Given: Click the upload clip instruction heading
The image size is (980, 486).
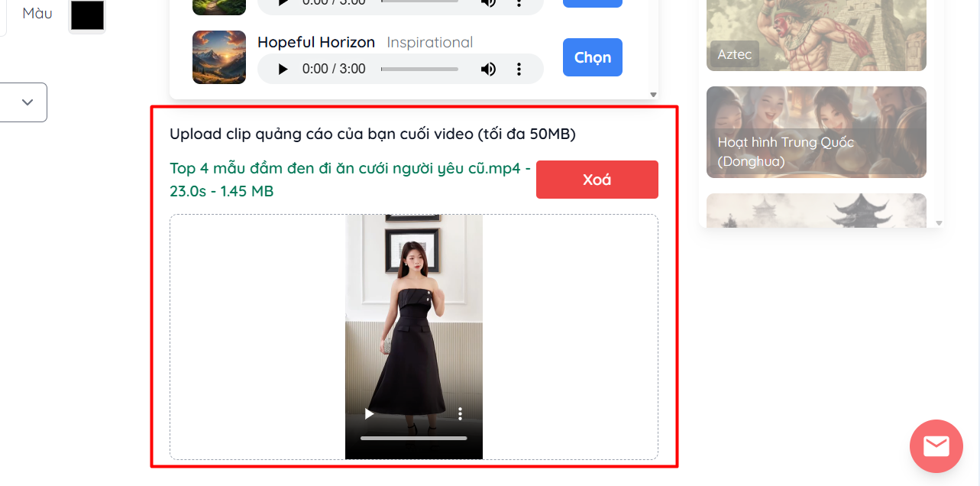Looking at the screenshot, I should coord(373,134).
